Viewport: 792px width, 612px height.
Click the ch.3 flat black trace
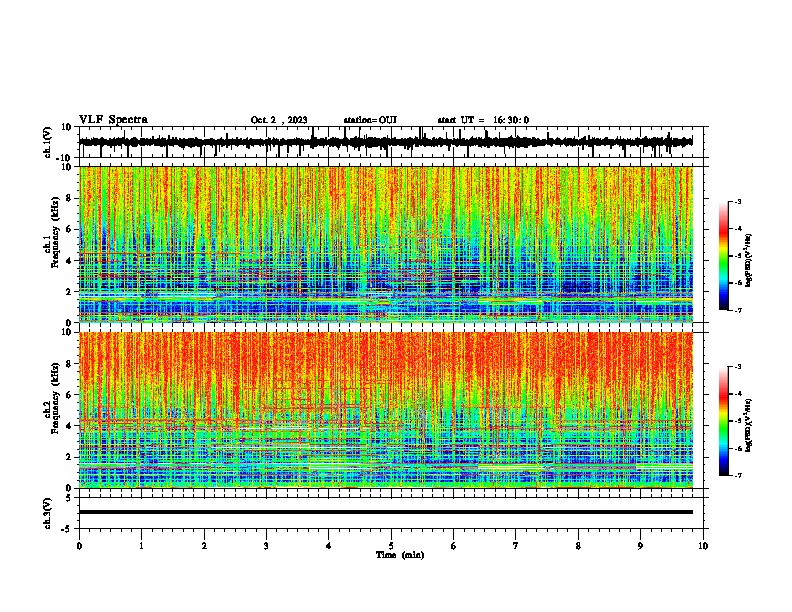coord(386,512)
